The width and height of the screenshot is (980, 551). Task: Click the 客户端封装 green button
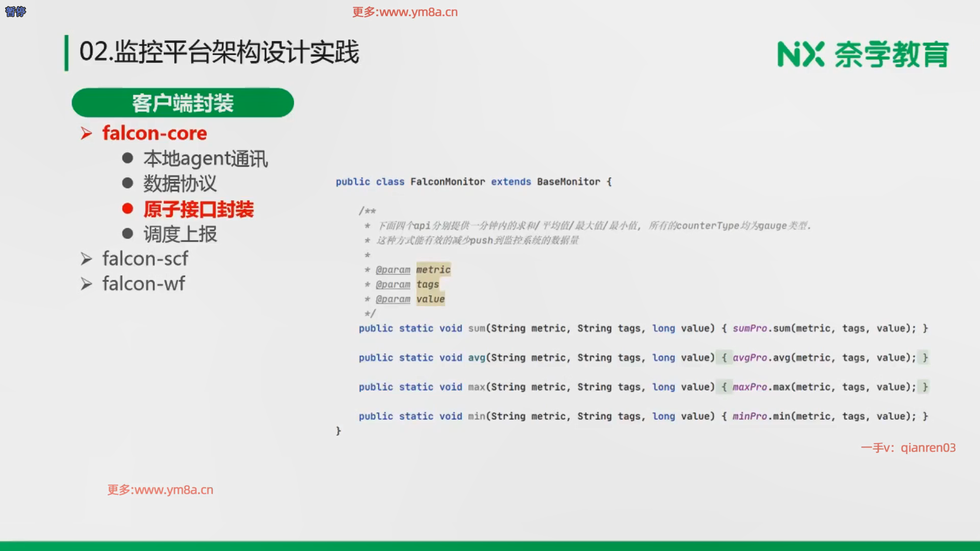coord(183,103)
